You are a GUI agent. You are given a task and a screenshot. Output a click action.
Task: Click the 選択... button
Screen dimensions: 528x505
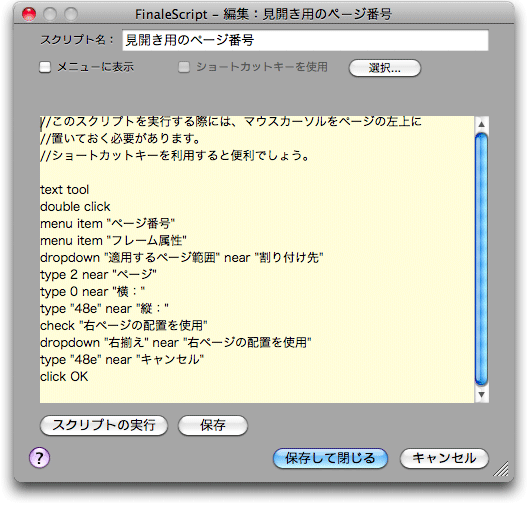coord(385,68)
